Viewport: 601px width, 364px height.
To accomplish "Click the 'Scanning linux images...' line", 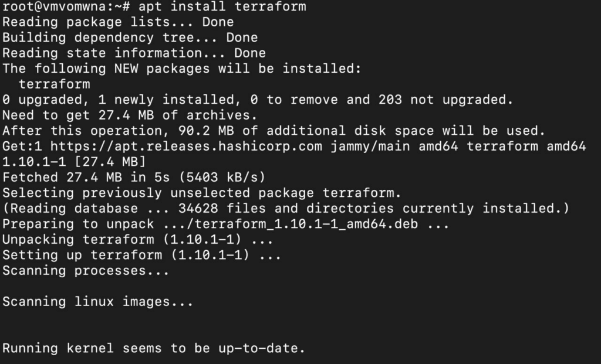I will click(97, 302).
